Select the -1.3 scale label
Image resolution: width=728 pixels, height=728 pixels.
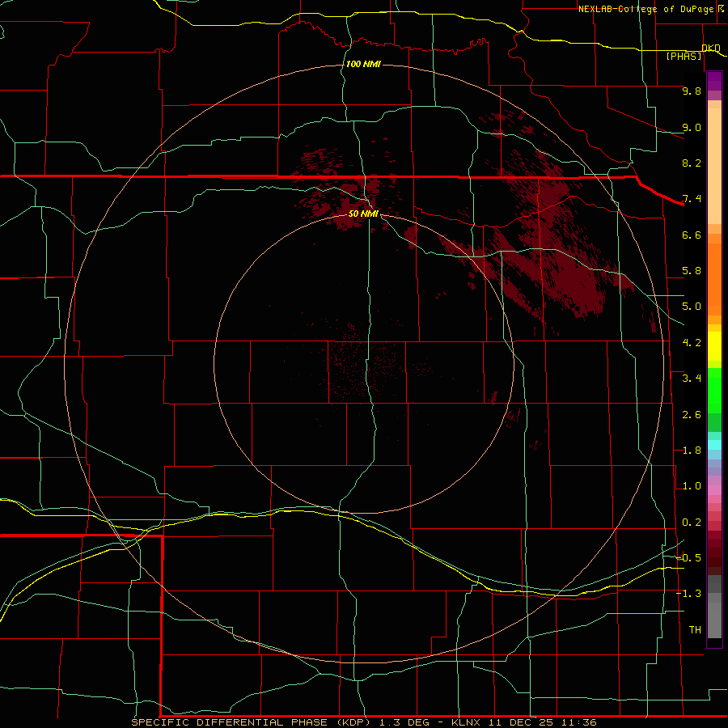coord(688,594)
